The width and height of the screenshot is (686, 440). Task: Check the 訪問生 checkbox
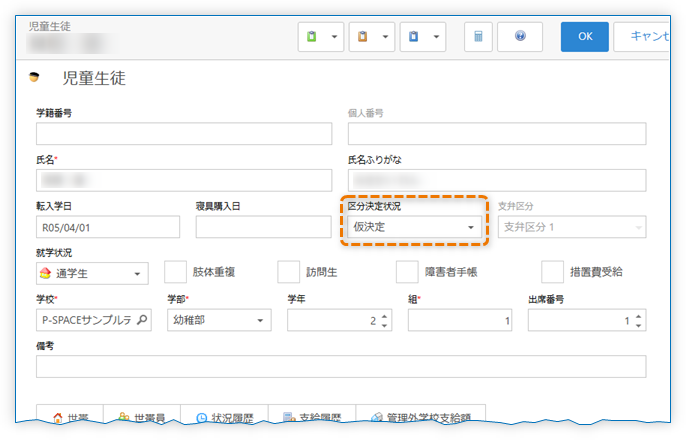tap(289, 272)
